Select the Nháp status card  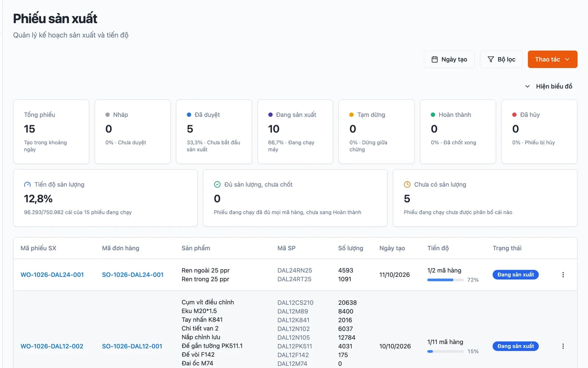coord(133,131)
